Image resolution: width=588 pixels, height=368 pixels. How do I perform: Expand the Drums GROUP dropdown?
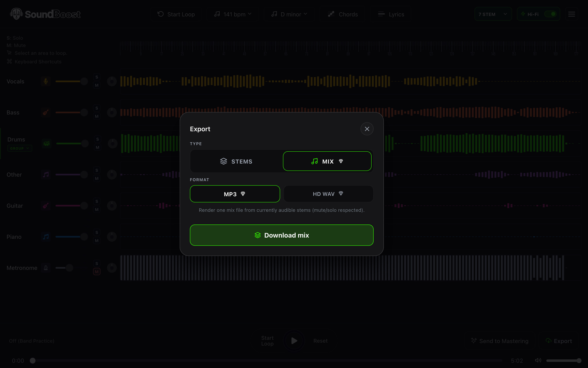pyautogui.click(x=20, y=148)
